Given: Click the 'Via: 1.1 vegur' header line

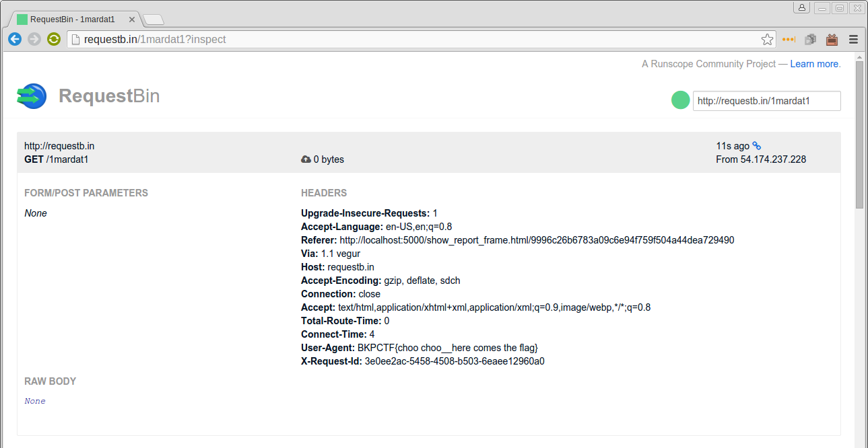Looking at the screenshot, I should pos(331,254).
